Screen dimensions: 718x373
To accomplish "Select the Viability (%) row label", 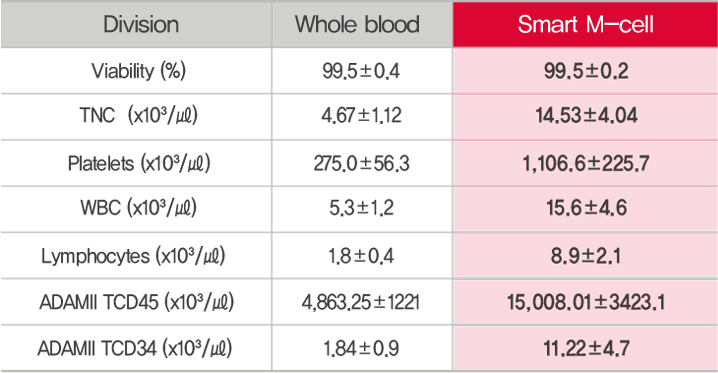I will coord(138,71).
